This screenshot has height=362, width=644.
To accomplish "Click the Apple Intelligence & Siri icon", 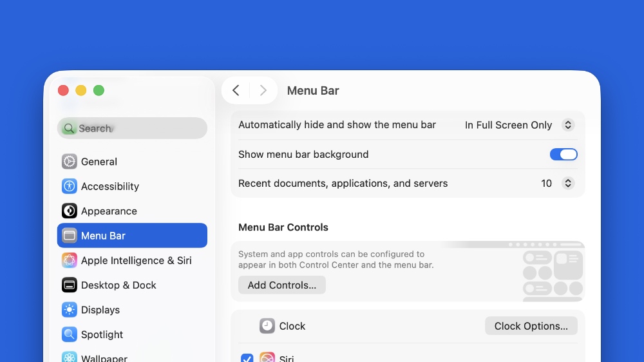I will point(70,260).
